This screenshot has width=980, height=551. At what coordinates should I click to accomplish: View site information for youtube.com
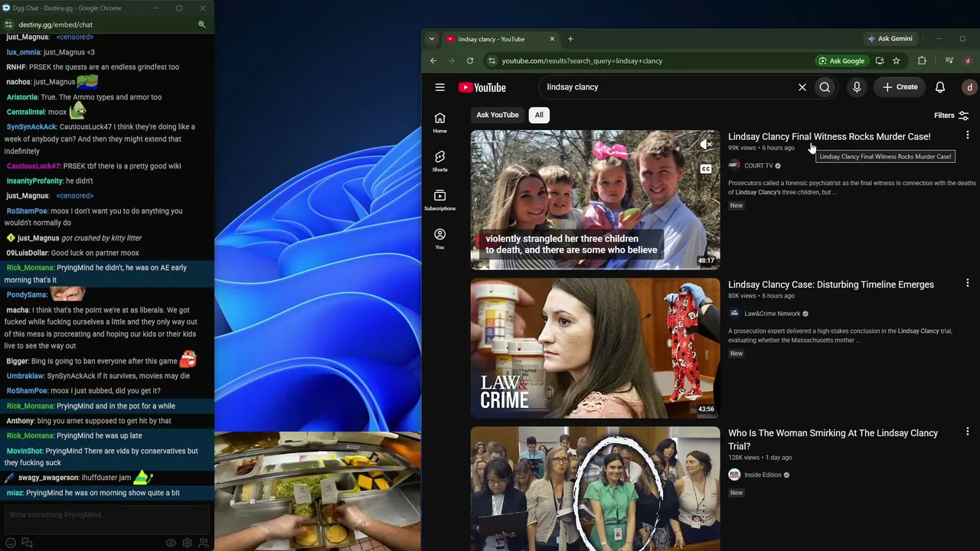(492, 60)
